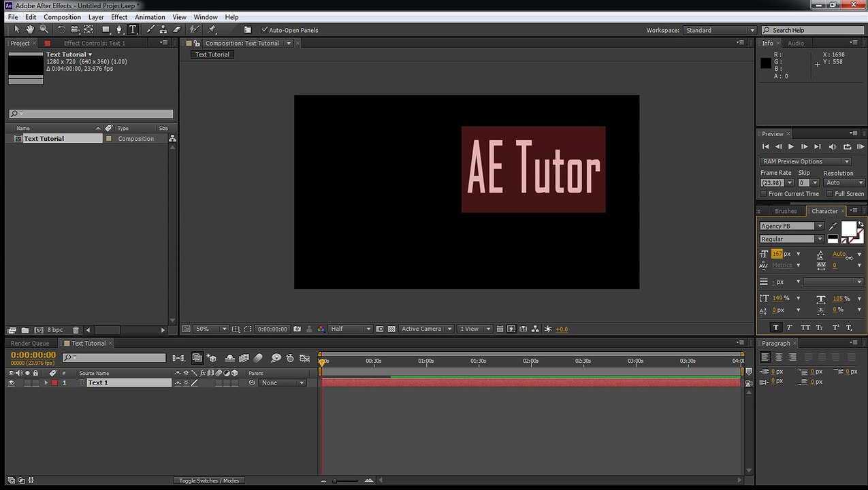
Task: Enable Full Screen preview checkbox
Action: (x=830, y=194)
